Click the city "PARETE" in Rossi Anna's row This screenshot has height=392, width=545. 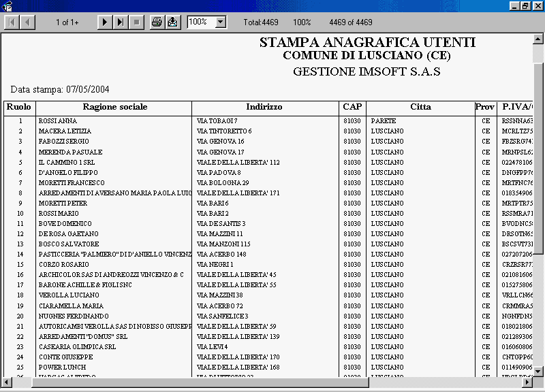click(384, 121)
